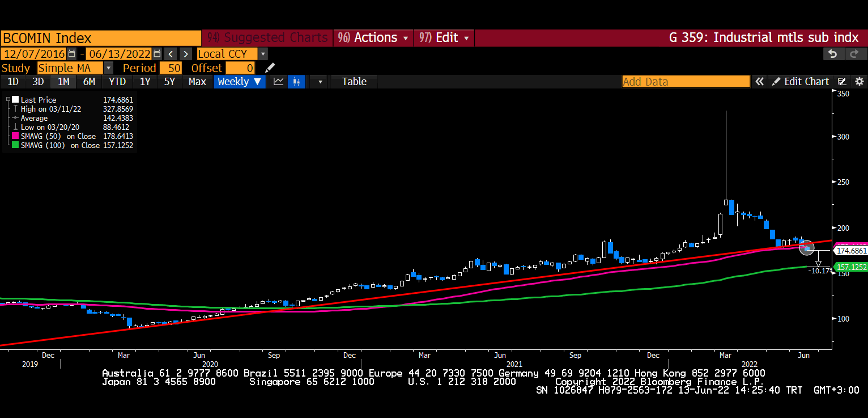The height and width of the screenshot is (418, 868).
Task: Click the SMAVG (100) on Close legend entry
Action: point(60,145)
